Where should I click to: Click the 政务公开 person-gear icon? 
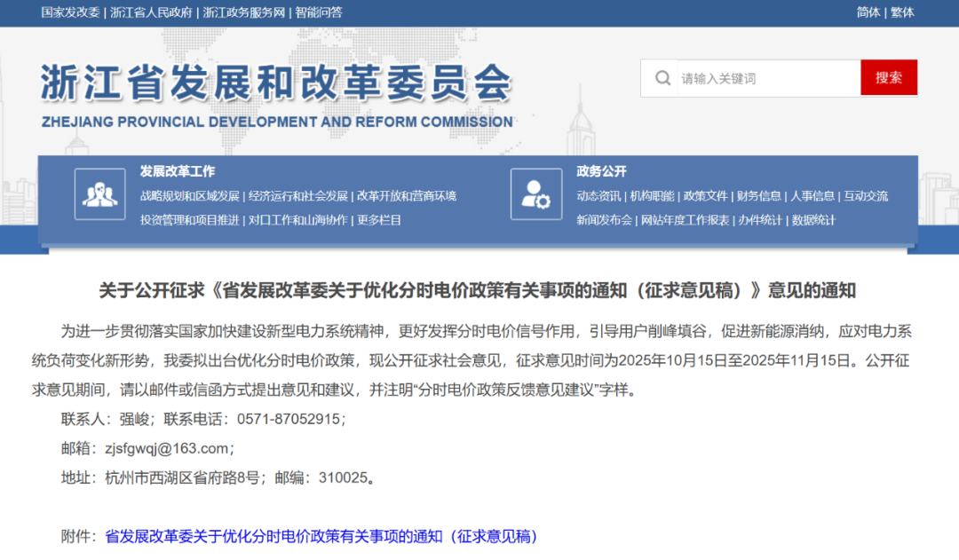[x=535, y=194]
